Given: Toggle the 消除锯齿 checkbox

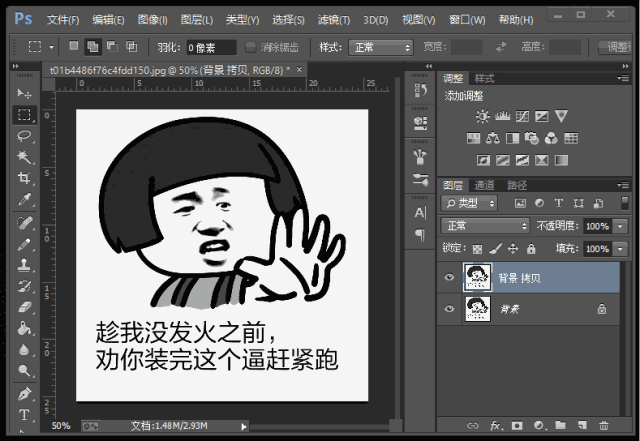Looking at the screenshot, I should pyautogui.click(x=250, y=47).
